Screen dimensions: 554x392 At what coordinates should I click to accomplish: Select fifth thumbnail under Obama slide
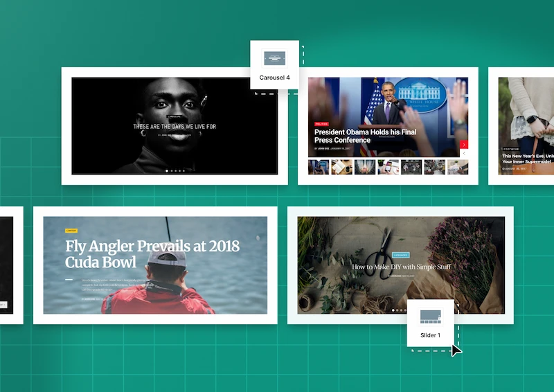(411, 167)
